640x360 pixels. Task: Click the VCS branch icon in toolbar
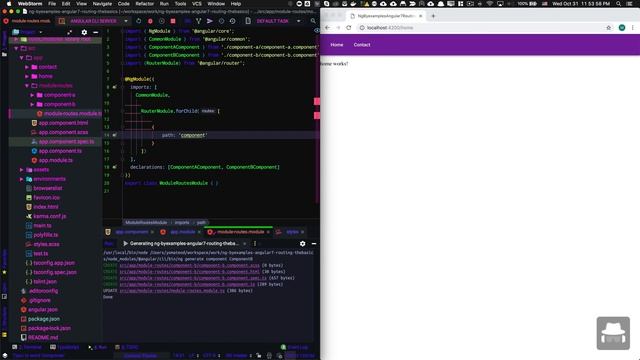(198, 21)
